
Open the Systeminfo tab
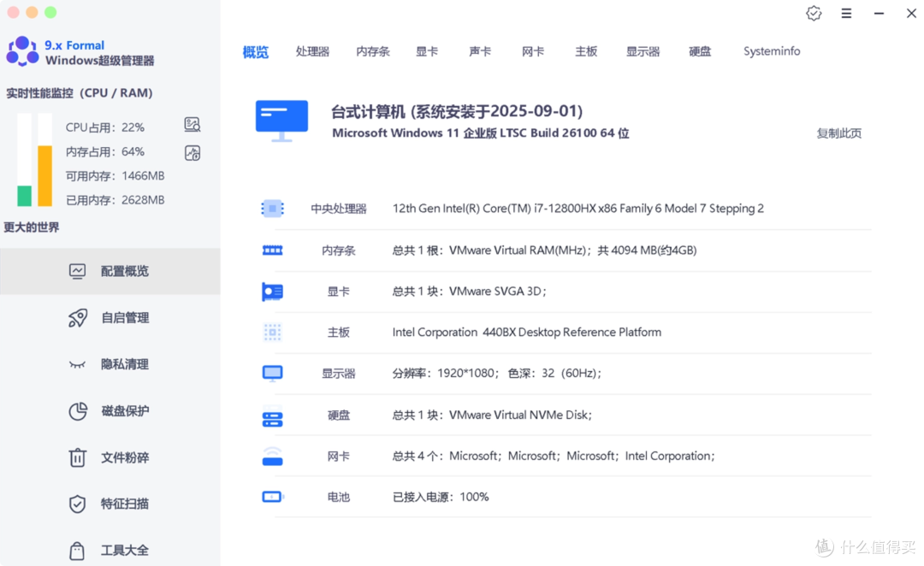pyautogui.click(x=772, y=51)
